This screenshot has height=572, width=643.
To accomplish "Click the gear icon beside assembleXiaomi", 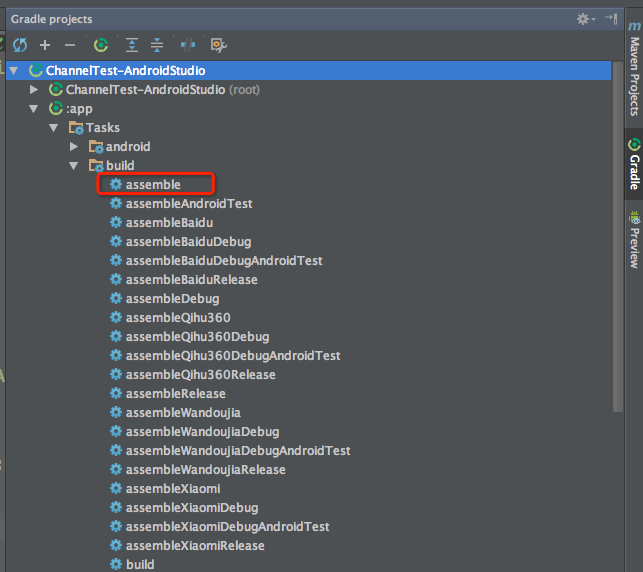I will pyautogui.click(x=116, y=488).
